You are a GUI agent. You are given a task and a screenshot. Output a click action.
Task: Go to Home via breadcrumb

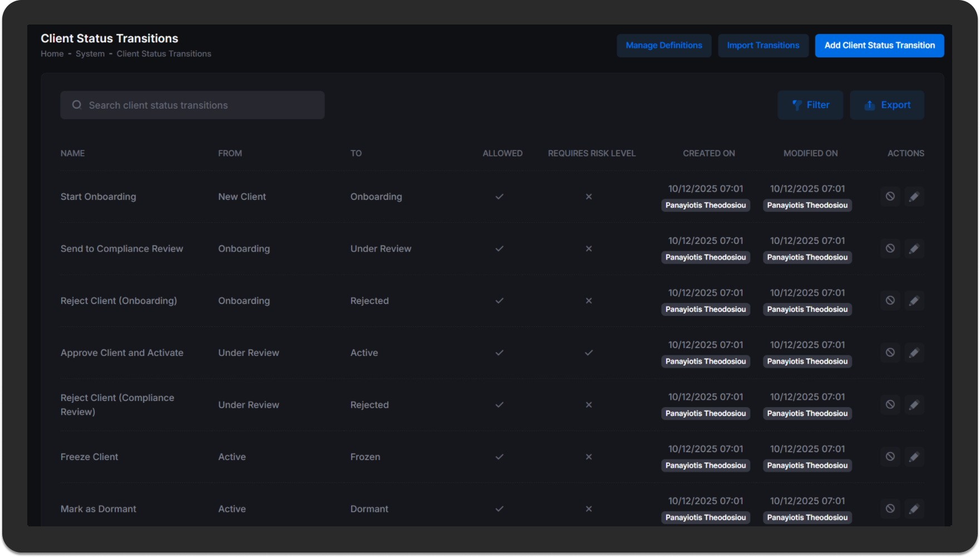52,54
